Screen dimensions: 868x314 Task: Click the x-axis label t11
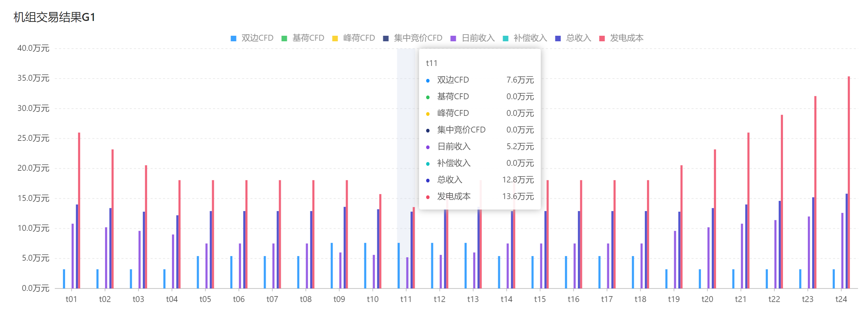[406, 299]
